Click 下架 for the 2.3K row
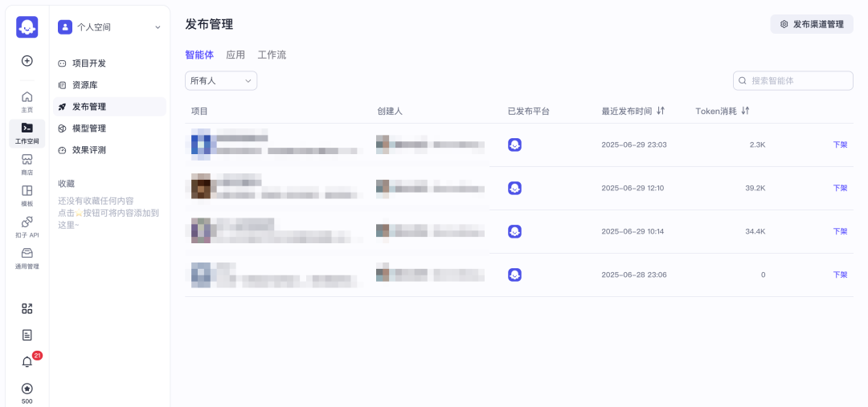 (x=840, y=144)
